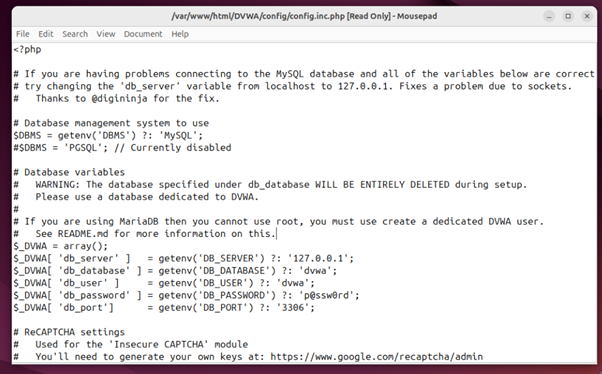Minimize the Mousepad window
602x374 pixels.
point(549,16)
